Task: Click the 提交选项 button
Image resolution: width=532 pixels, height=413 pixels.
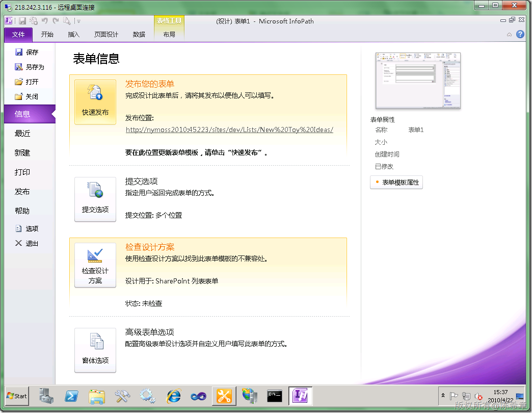Action: coord(95,199)
